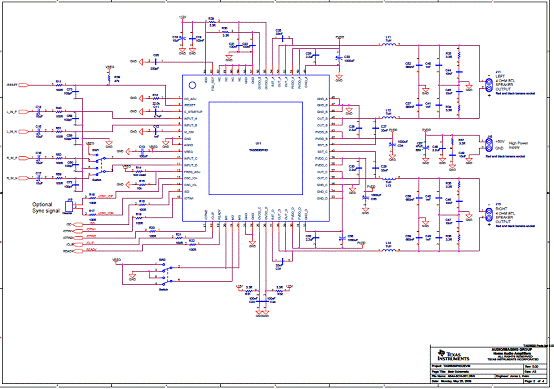Click the mode switch below the IC
The width and height of the screenshot is (554, 389).
[x=164, y=275]
